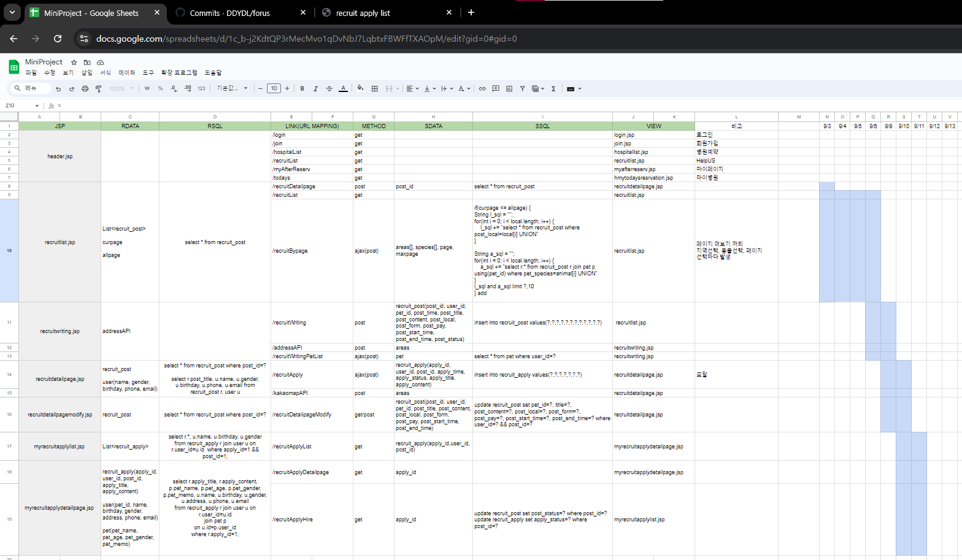This screenshot has height=560, width=962.
Task: Close the recruit apply list tab
Action: coord(449,13)
